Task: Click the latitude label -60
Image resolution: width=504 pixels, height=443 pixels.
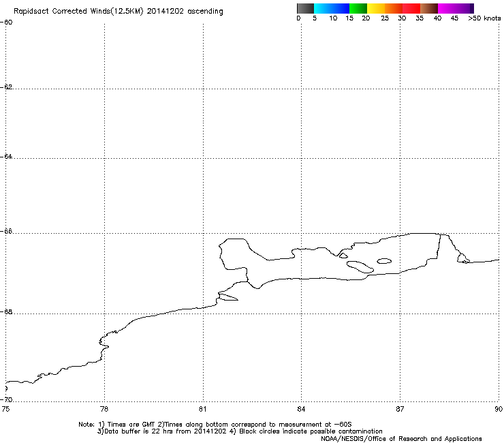Action: 6,22
